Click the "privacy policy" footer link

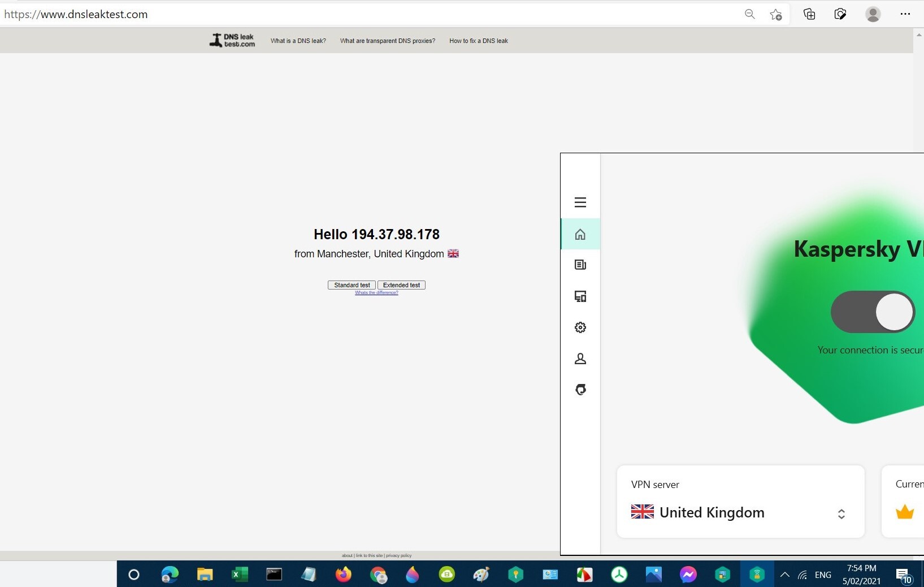click(399, 556)
